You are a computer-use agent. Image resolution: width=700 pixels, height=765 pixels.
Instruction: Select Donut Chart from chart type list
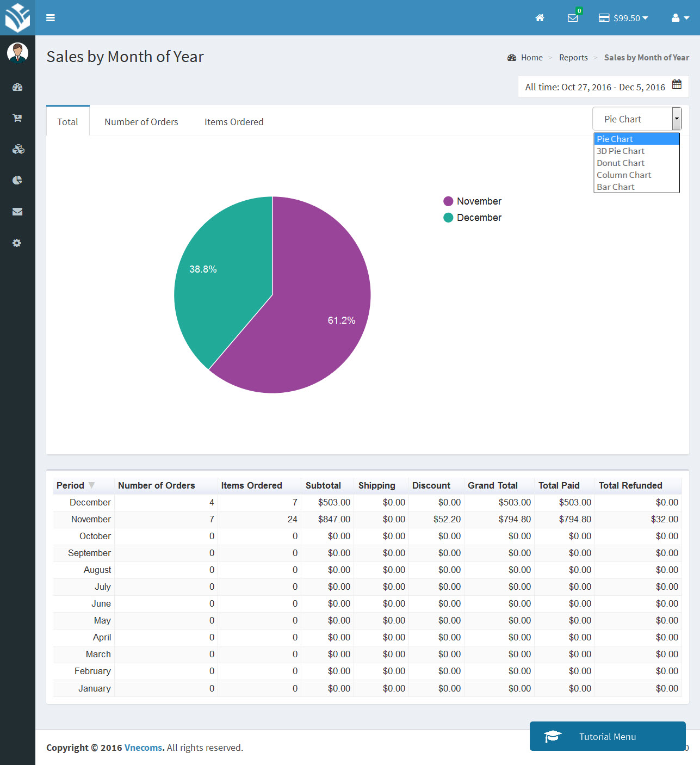click(x=621, y=163)
